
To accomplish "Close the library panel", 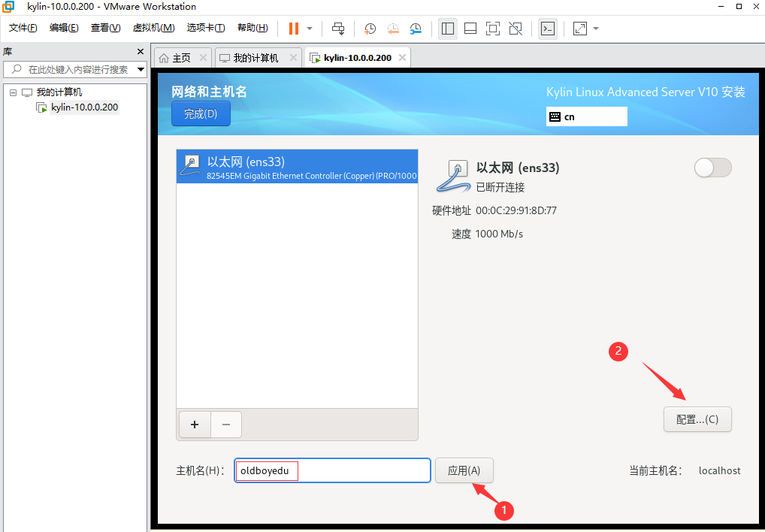I will [x=141, y=51].
